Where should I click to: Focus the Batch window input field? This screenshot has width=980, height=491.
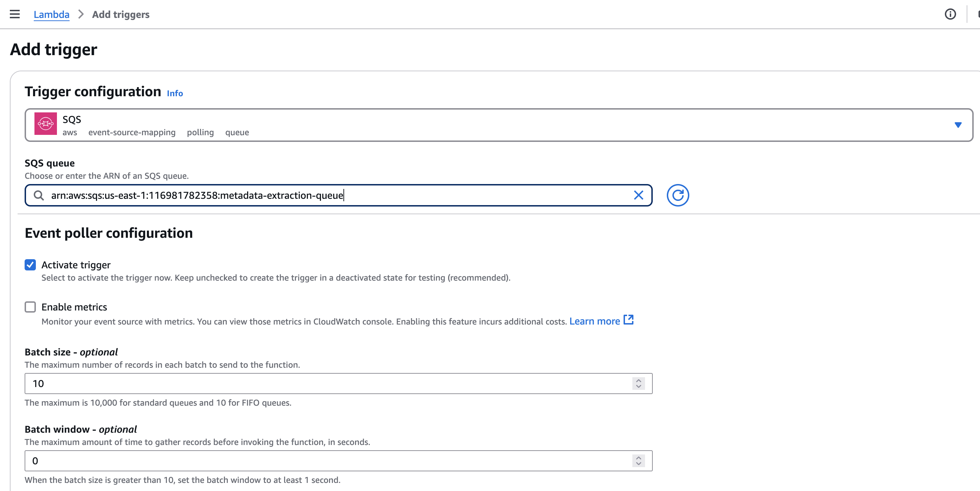(338, 461)
